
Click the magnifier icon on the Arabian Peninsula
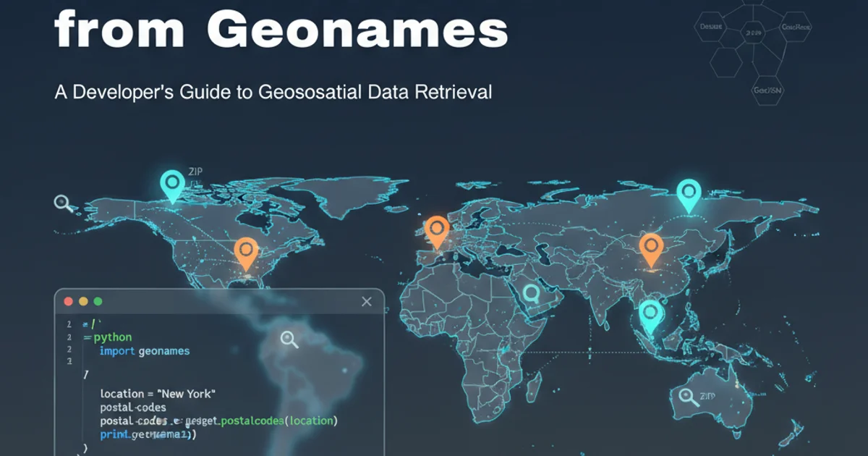(x=532, y=295)
